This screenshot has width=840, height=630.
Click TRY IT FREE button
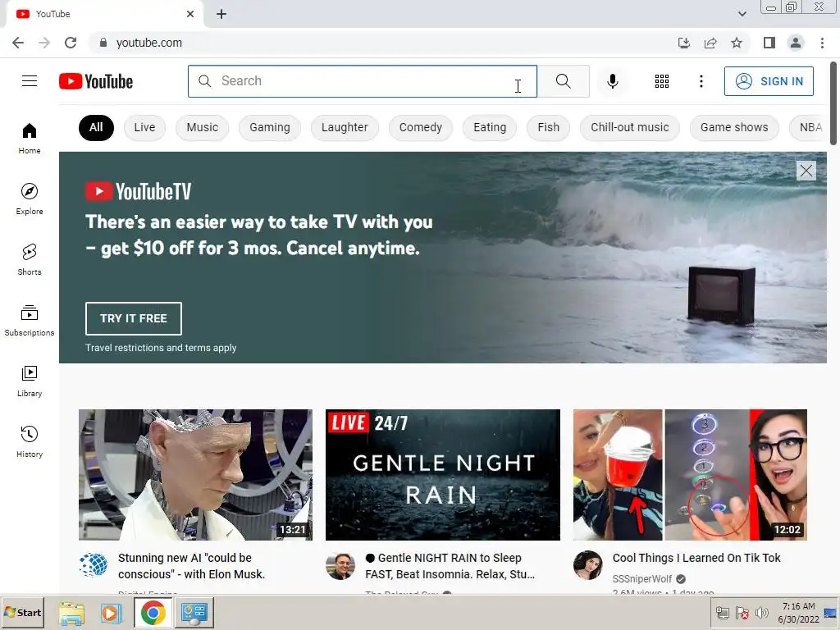(x=134, y=318)
